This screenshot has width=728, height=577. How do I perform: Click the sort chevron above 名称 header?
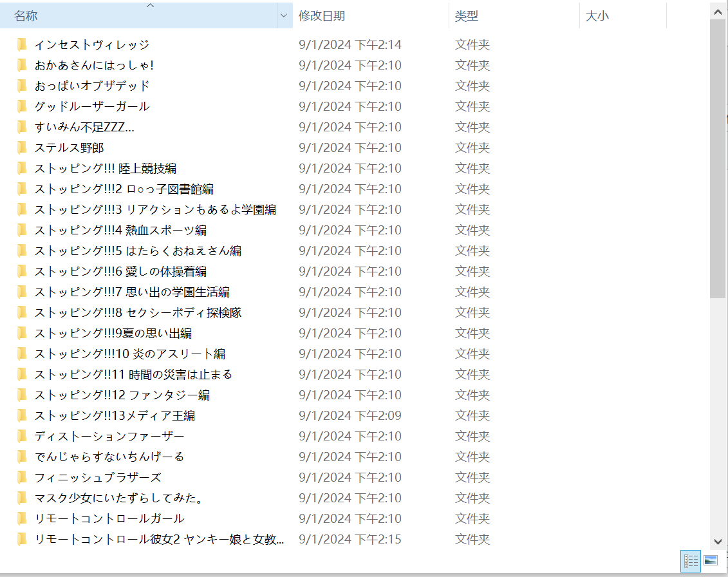click(151, 6)
